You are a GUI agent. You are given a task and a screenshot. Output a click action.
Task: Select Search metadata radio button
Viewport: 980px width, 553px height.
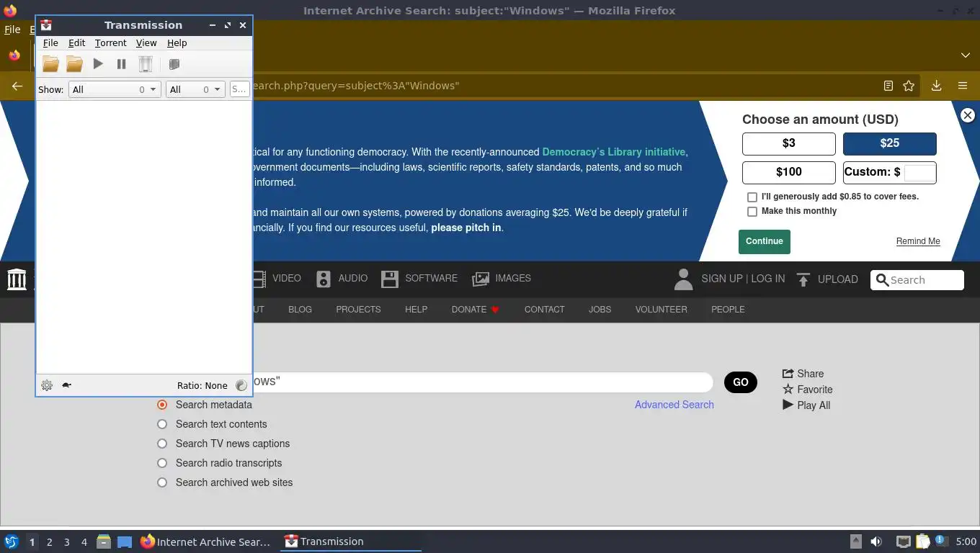(162, 405)
